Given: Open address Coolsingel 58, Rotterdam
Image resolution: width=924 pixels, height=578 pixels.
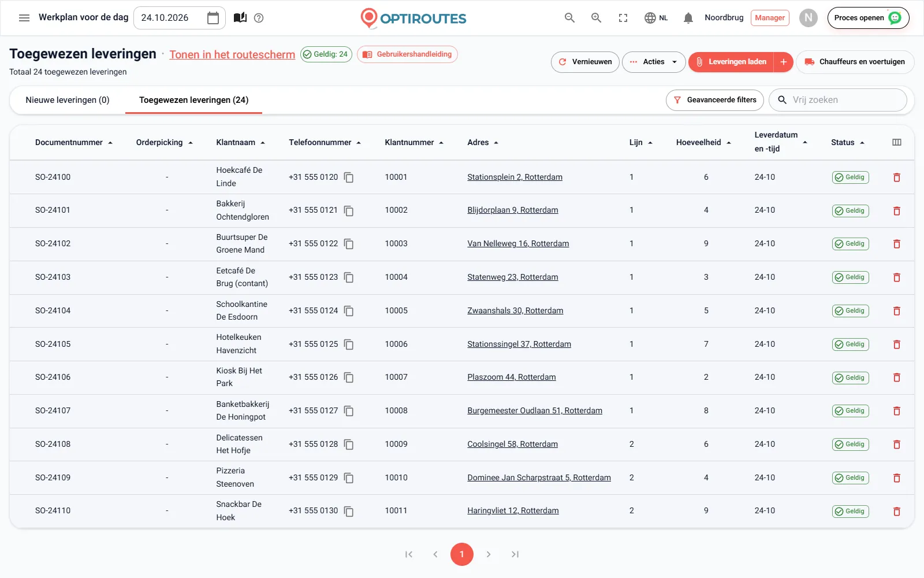Looking at the screenshot, I should (x=512, y=444).
